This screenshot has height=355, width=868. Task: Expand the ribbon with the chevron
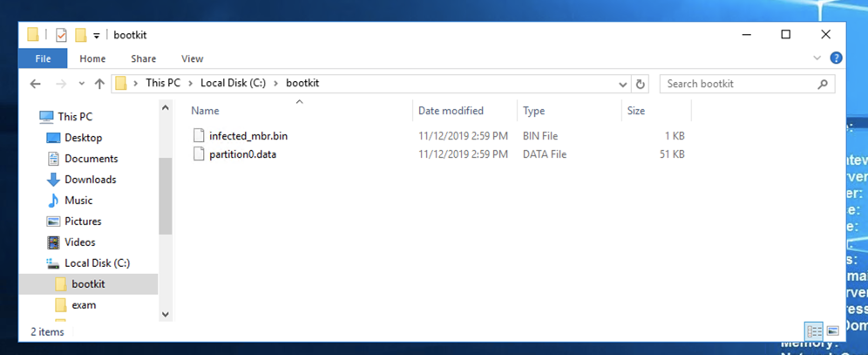tap(817, 58)
